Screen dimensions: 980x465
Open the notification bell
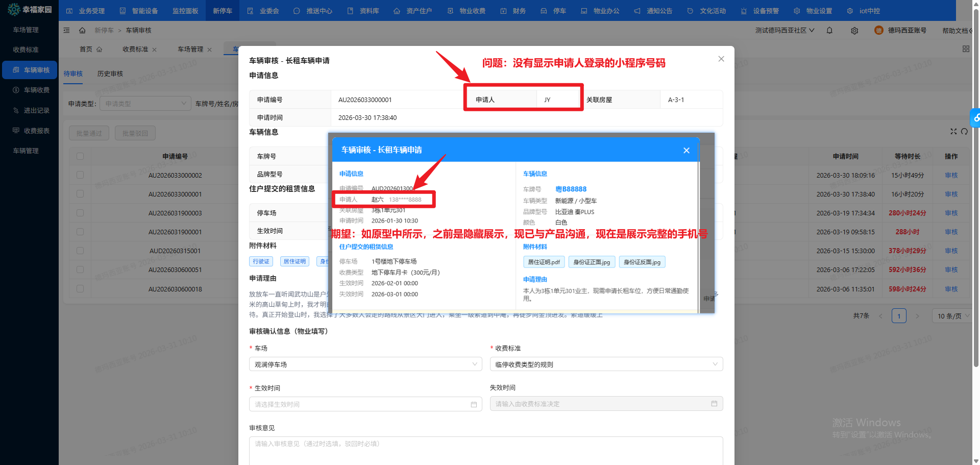829,30
